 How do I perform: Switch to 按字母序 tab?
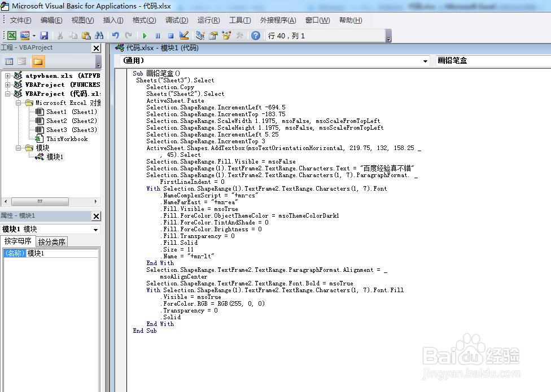(18, 241)
